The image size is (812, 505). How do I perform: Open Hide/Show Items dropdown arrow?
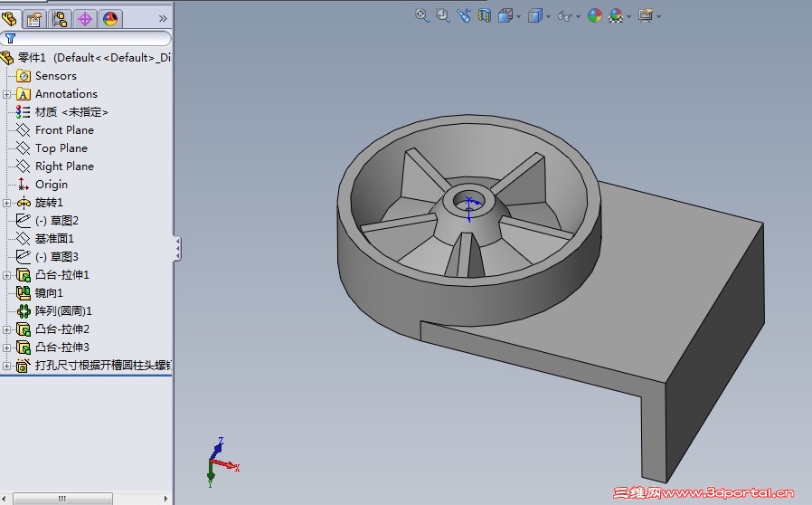click(579, 17)
